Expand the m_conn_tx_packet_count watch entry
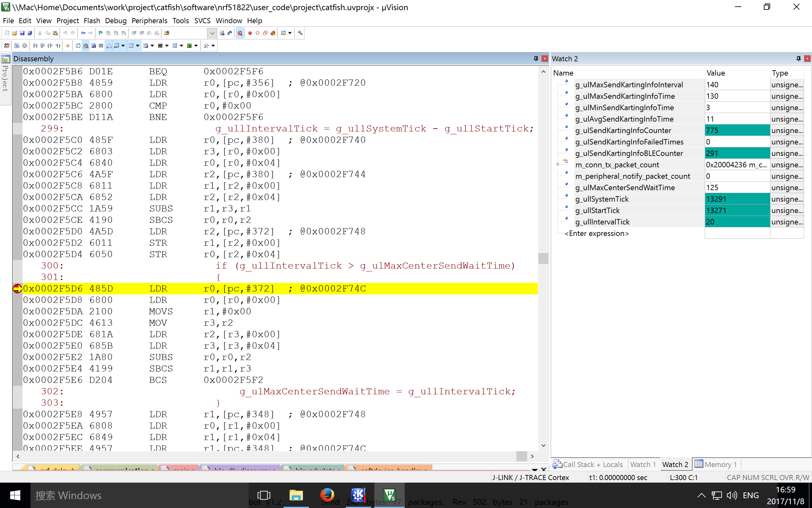Screen dimensions: 812x508 (x=558, y=165)
